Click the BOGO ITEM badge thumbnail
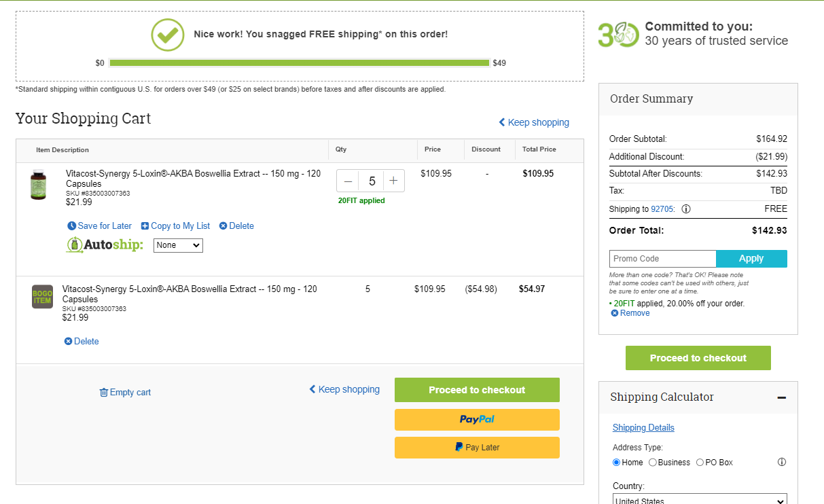This screenshot has width=824, height=504. [x=42, y=297]
